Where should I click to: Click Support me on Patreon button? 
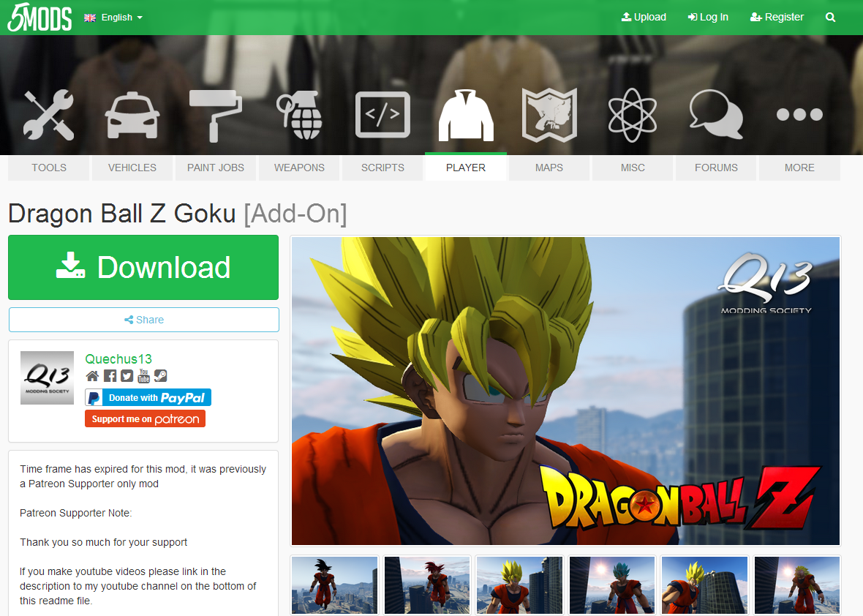pyautogui.click(x=146, y=419)
